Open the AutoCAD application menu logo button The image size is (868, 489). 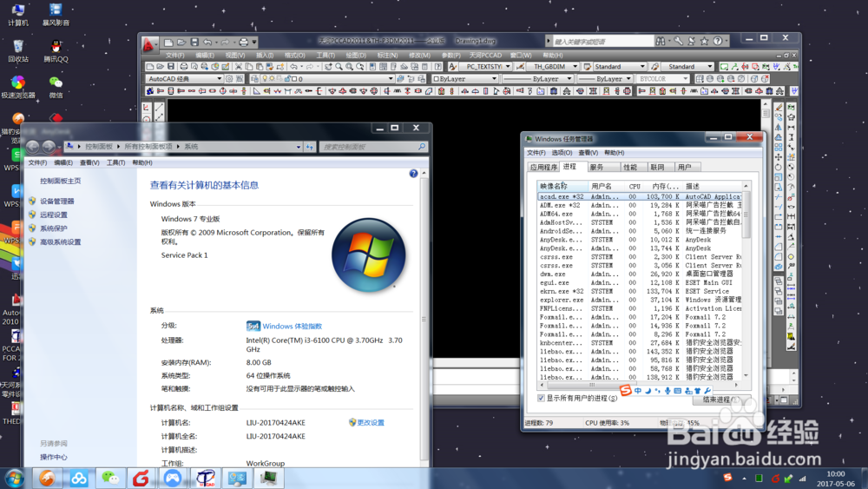pos(149,45)
